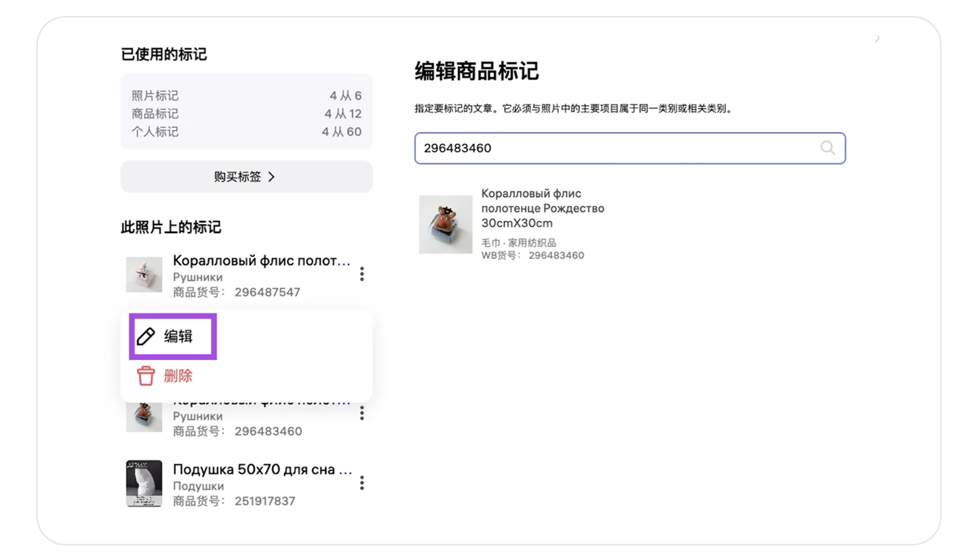Select the 编辑 context menu entry
This screenshot has width=978, height=560.
[x=178, y=336]
